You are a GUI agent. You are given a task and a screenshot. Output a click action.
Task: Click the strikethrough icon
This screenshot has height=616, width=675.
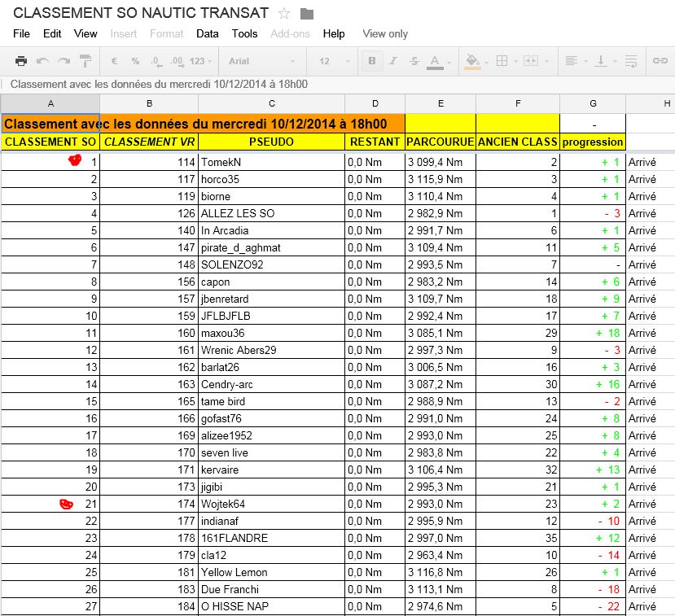coord(414,61)
